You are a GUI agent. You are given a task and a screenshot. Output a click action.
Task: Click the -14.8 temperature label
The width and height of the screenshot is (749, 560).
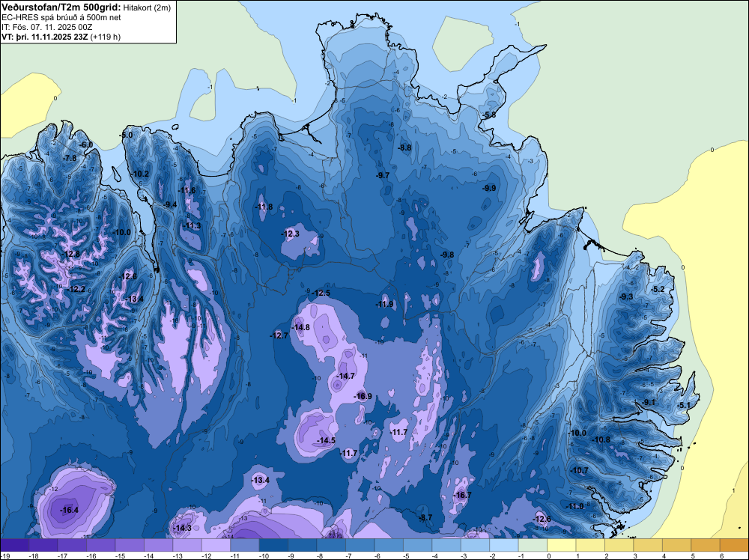[x=300, y=327]
